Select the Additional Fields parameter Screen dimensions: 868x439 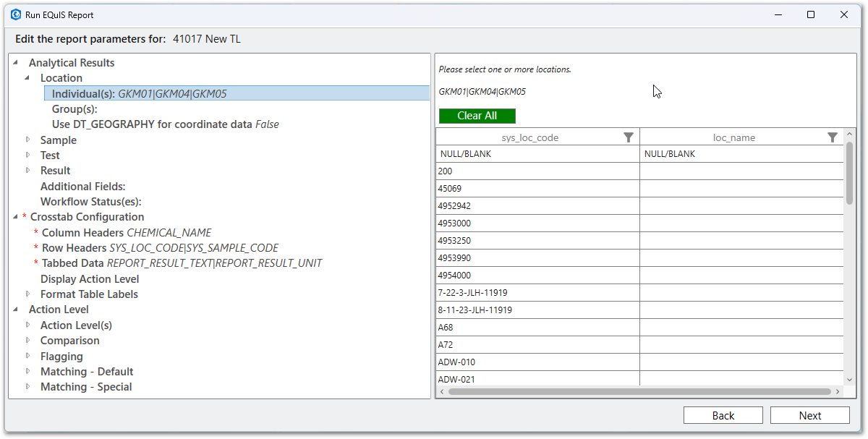tap(83, 186)
